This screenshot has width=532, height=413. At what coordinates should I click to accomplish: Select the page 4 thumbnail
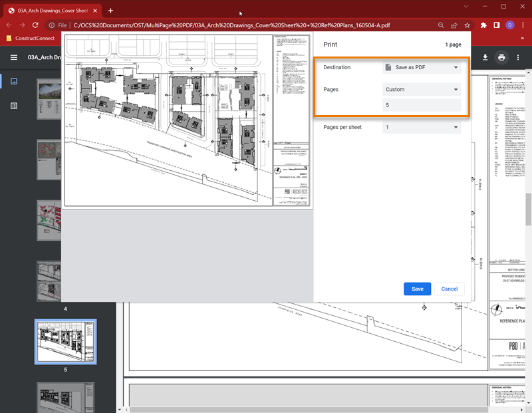click(49, 281)
